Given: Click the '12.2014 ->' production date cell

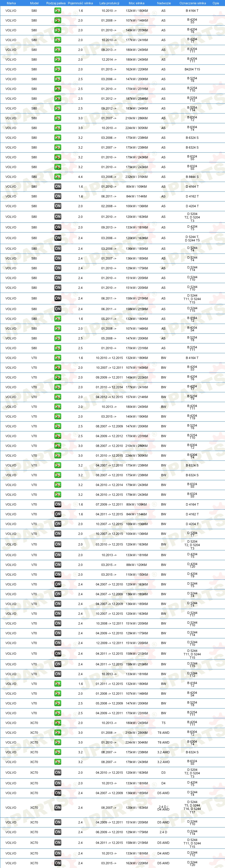Looking at the screenshot, I should (109, 59).
